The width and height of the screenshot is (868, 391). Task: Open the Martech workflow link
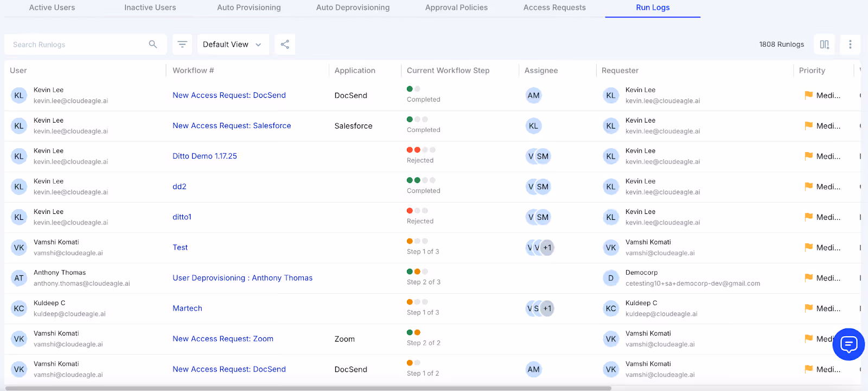[x=187, y=308]
